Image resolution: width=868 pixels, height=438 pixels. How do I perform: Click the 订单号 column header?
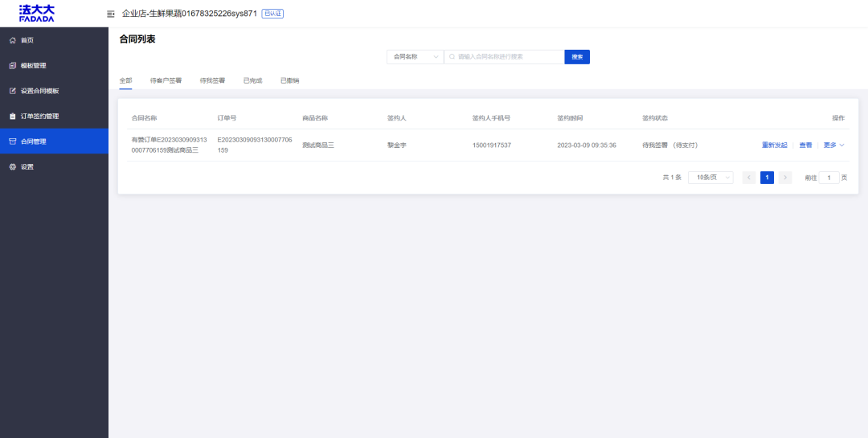point(227,118)
